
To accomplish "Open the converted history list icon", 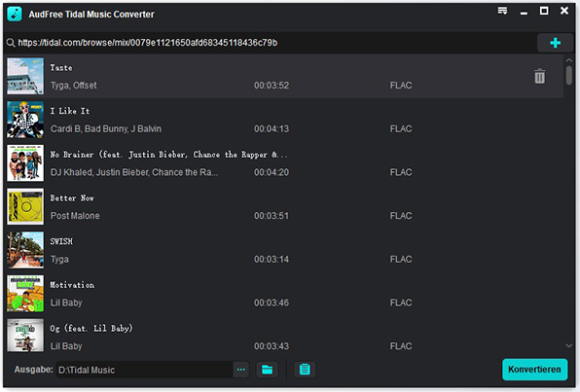I will (305, 370).
